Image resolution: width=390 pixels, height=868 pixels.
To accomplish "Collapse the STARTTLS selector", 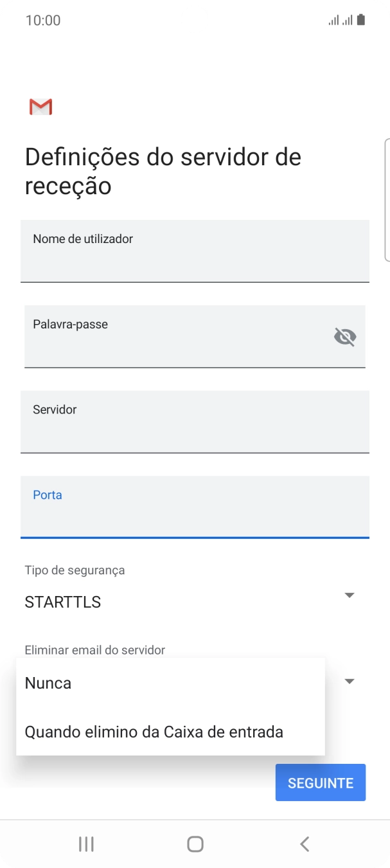I will (x=349, y=595).
